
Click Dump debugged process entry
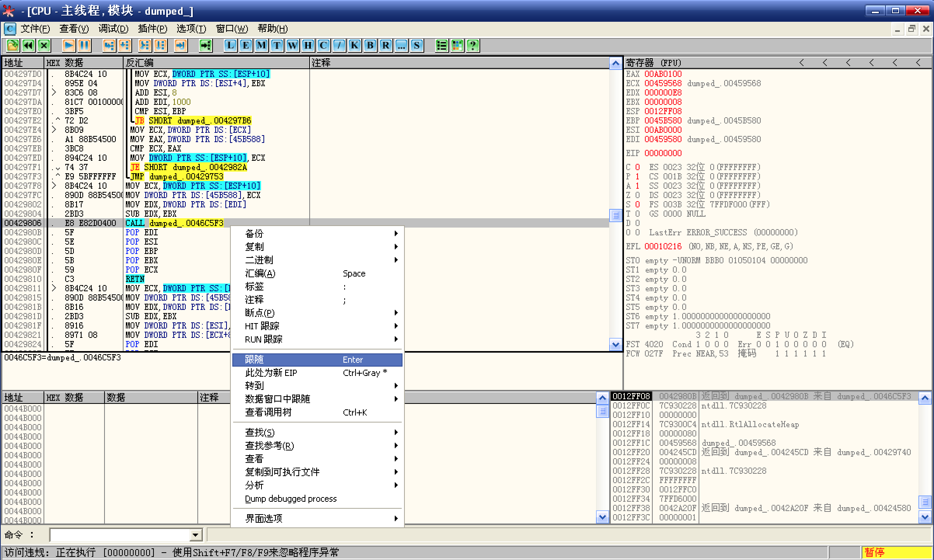(291, 499)
